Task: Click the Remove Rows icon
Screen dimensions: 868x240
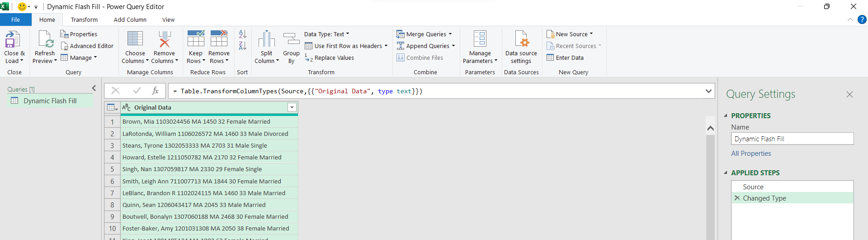Action: 219,39
